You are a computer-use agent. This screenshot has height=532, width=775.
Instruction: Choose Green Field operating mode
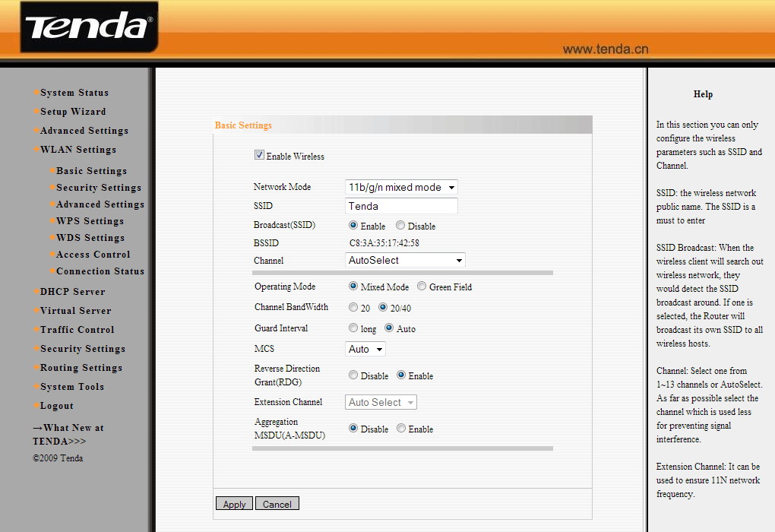click(422, 287)
